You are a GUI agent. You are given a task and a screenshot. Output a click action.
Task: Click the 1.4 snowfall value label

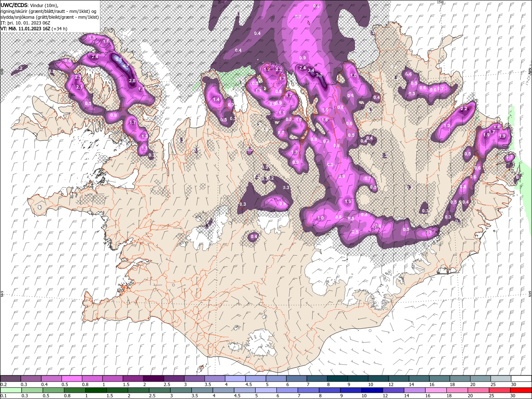tap(216, 99)
